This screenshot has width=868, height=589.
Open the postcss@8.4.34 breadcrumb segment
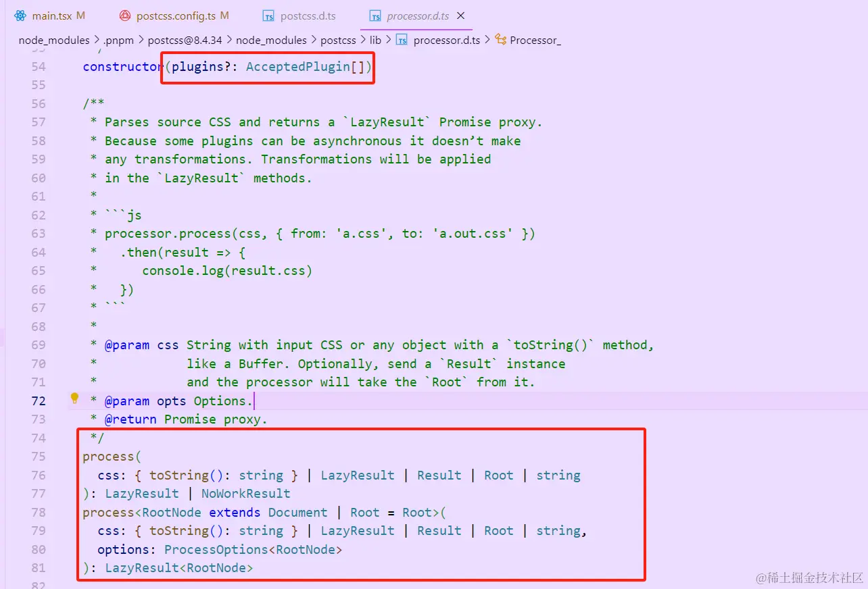(x=185, y=41)
